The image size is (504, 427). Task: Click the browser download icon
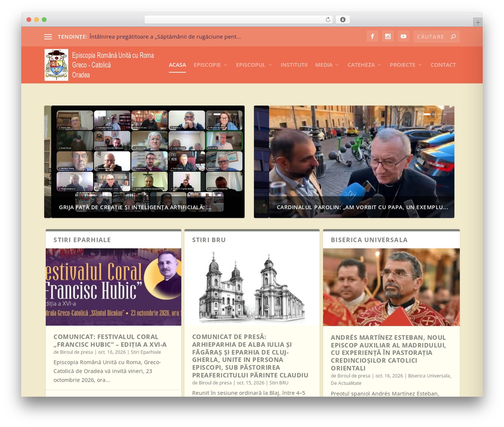pyautogui.click(x=343, y=20)
